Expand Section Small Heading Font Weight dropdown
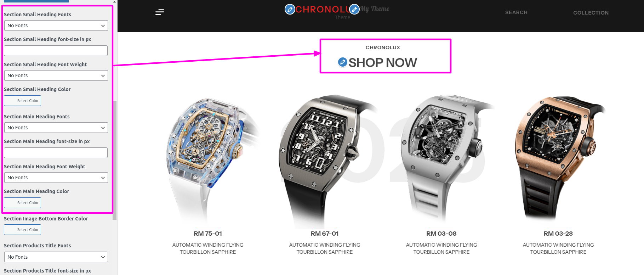 point(56,75)
